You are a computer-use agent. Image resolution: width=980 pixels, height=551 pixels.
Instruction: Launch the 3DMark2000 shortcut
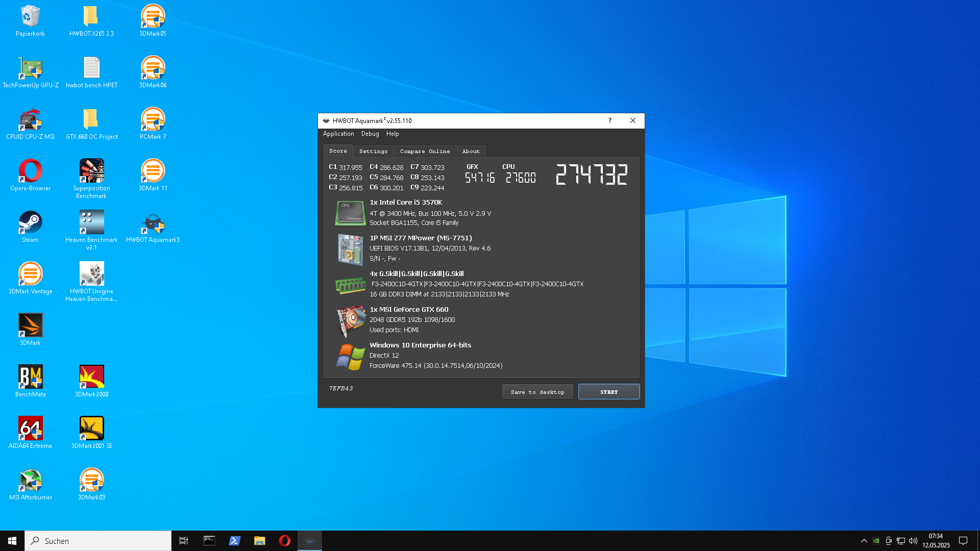[x=91, y=381]
